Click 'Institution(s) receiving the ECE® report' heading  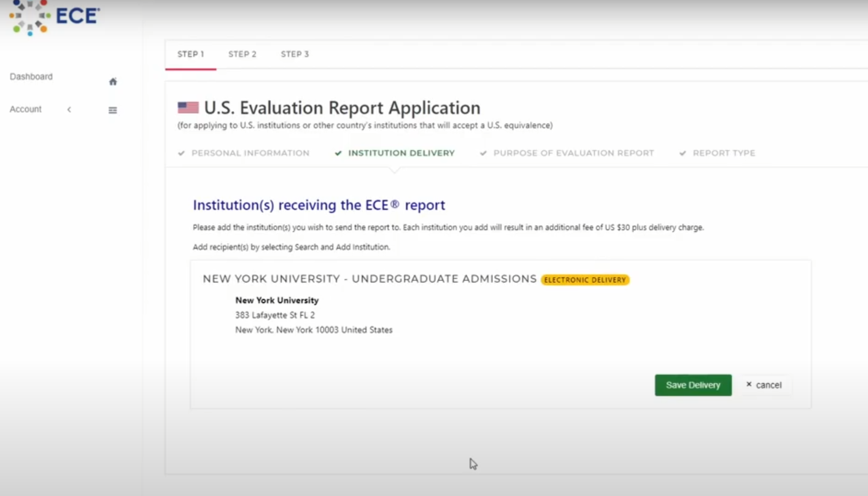pyautogui.click(x=319, y=205)
